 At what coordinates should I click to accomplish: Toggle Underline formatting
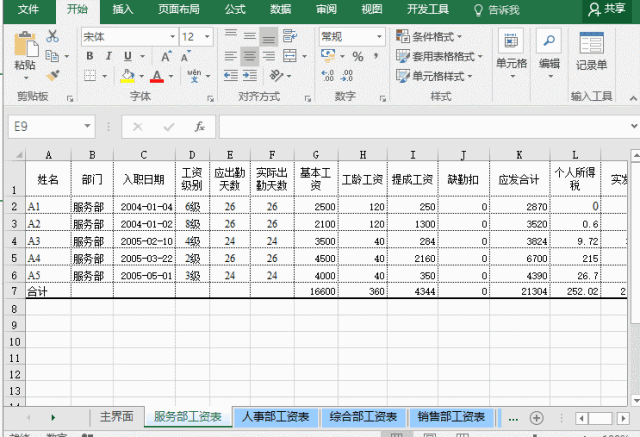[128, 56]
